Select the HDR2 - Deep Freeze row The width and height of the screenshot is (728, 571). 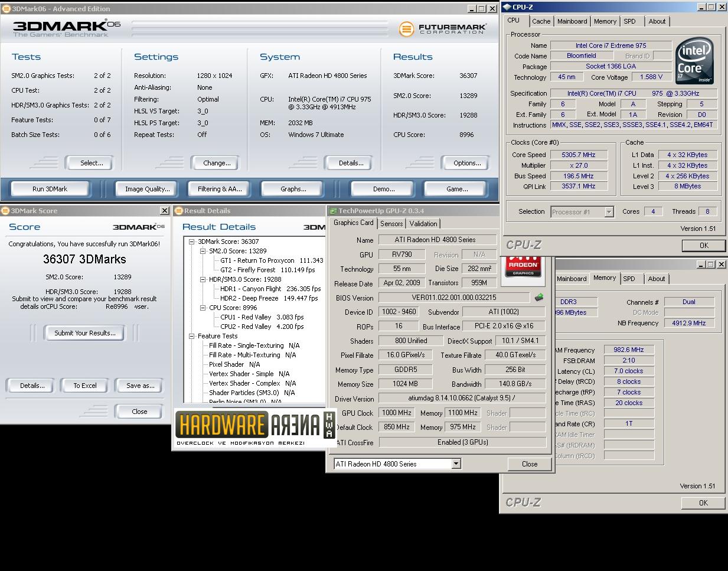269,298
